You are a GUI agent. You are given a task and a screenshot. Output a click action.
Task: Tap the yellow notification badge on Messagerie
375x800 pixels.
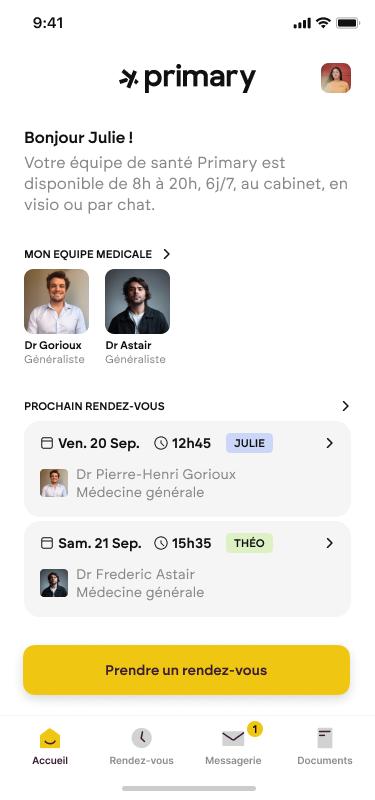(255, 729)
